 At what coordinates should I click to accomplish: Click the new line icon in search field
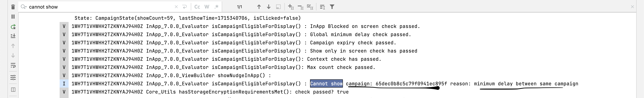point(185,7)
